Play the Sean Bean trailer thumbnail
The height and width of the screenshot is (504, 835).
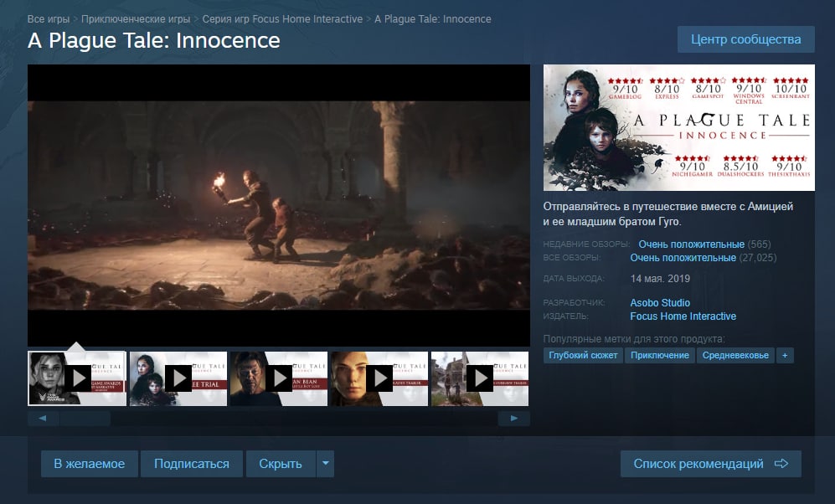279,378
